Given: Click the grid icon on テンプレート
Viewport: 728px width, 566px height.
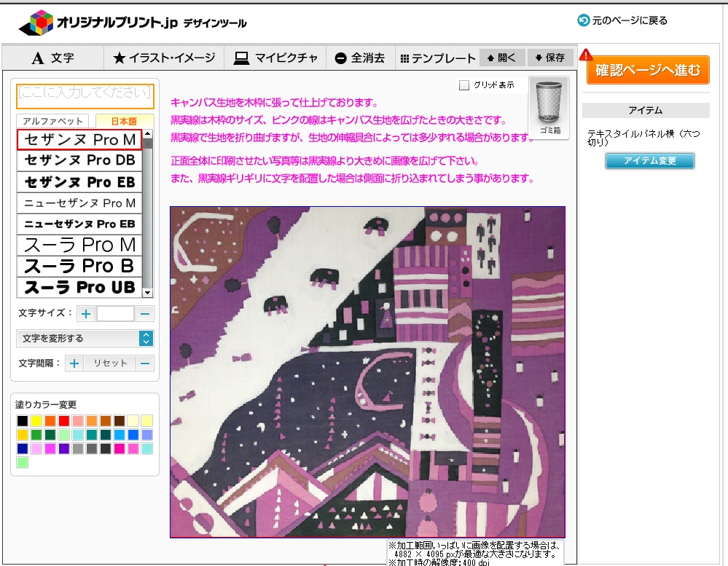Looking at the screenshot, I should (x=404, y=58).
